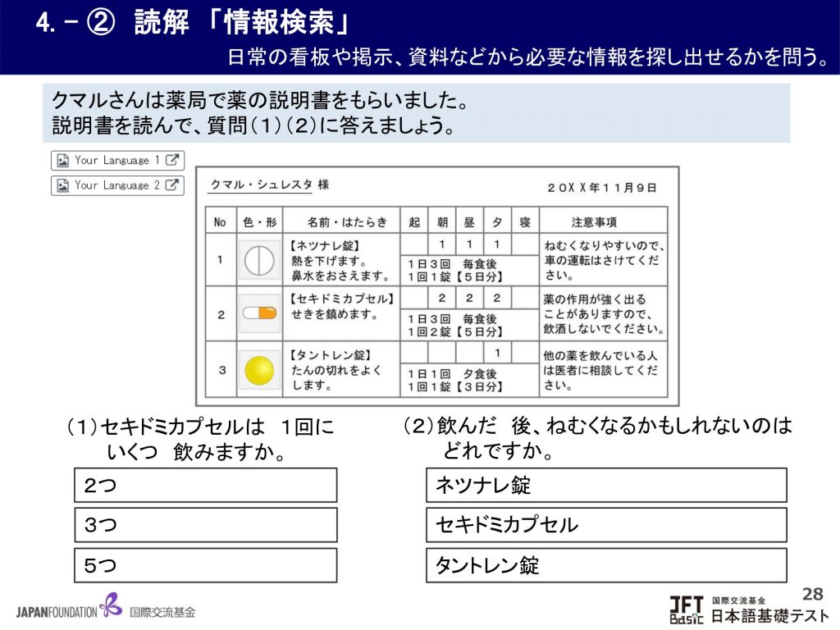Image resolution: width=840 pixels, height=630 pixels.
Task: Click the external link icon for Your Language 2
Action: pyautogui.click(x=172, y=185)
